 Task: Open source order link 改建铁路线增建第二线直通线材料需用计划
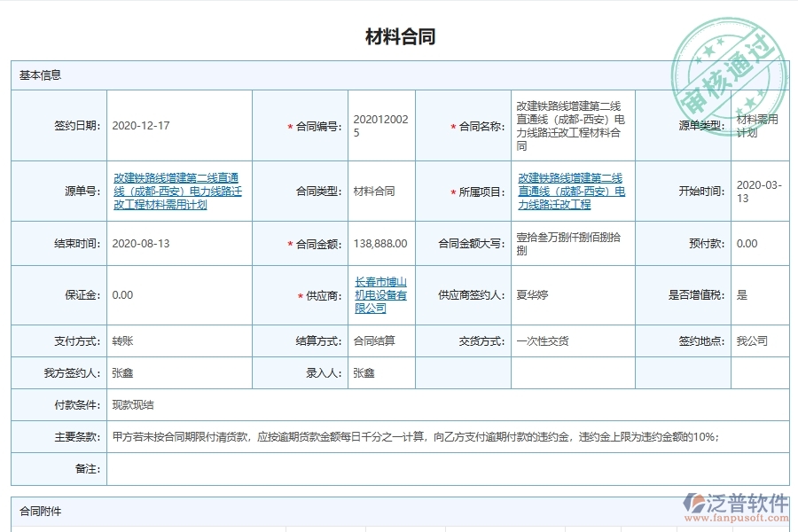pyautogui.click(x=177, y=192)
